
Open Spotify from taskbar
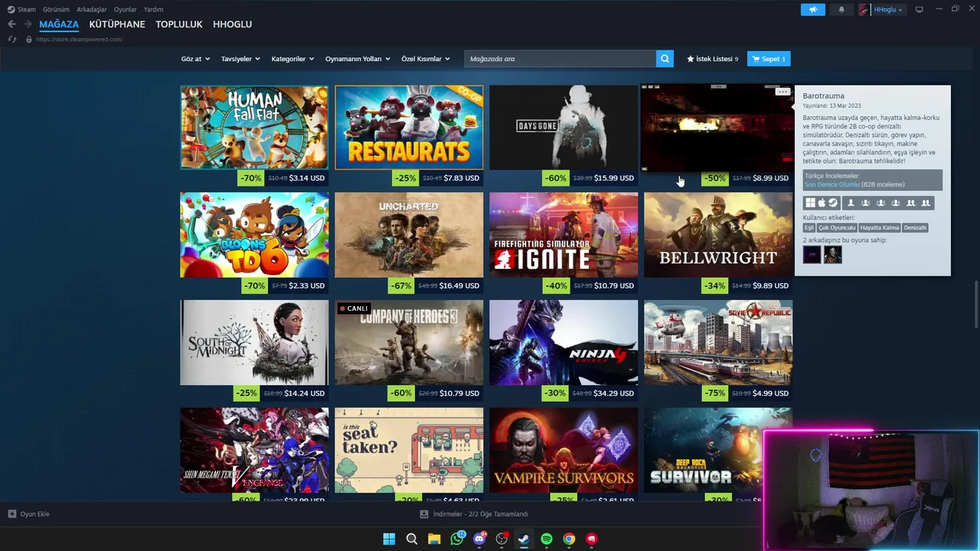[547, 539]
